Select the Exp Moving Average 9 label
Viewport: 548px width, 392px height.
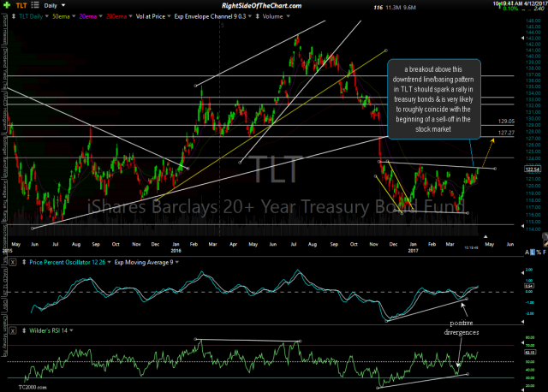(144, 262)
